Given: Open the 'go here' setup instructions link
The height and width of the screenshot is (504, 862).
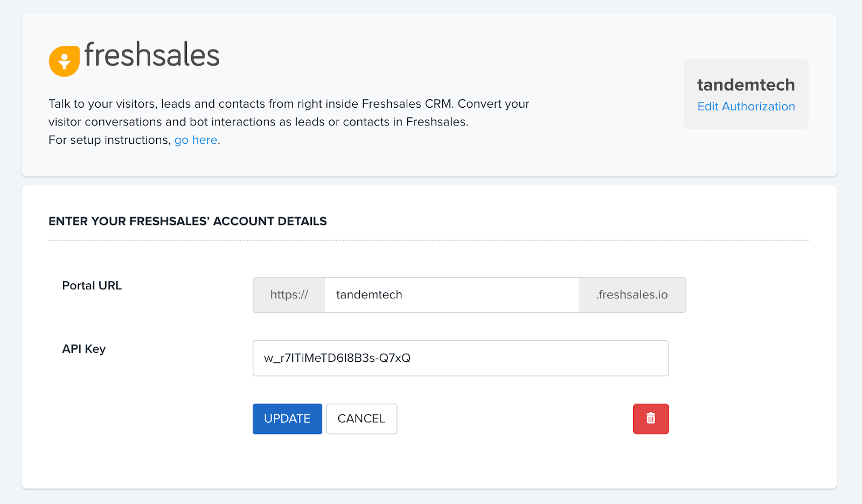Looking at the screenshot, I should [196, 140].
